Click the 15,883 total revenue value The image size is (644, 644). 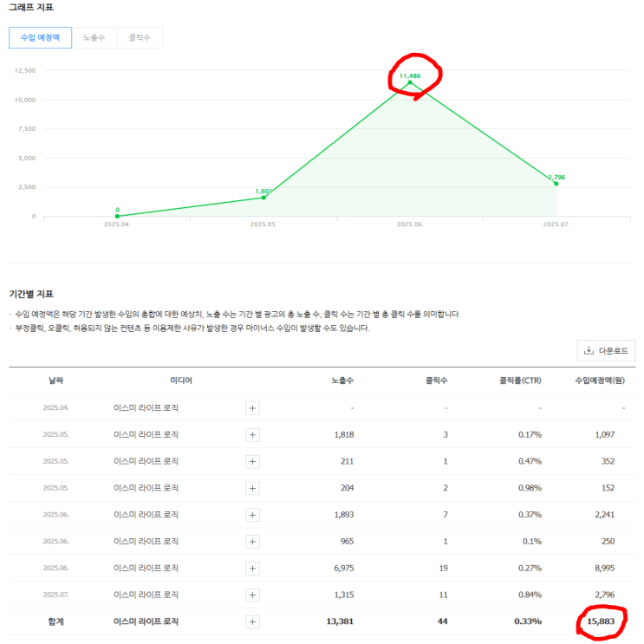(601, 621)
